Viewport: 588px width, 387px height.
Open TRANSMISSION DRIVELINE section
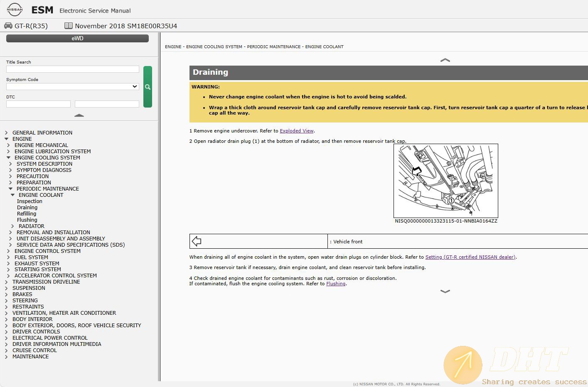[46, 282]
